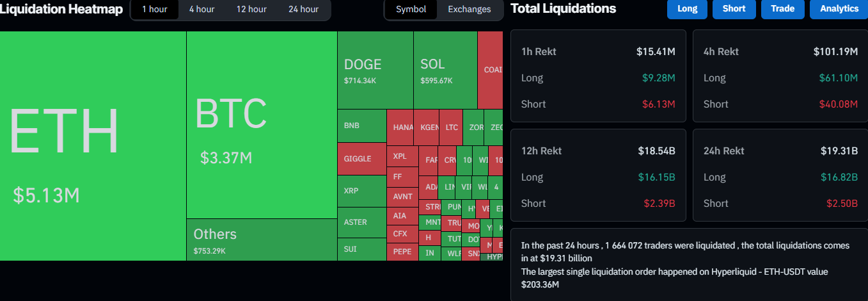Select the Others $753.29K tile
The image size is (868, 301).
click(261, 240)
